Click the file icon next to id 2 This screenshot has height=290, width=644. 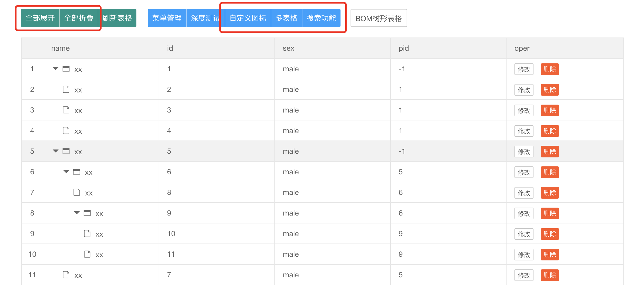pyautogui.click(x=66, y=89)
